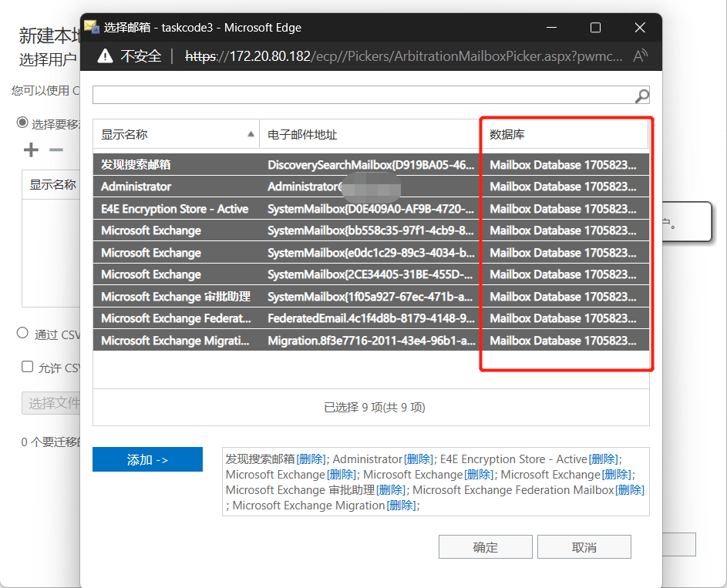The width and height of the screenshot is (727, 588).
Task: Click the insecure connection warning icon
Action: point(106,56)
